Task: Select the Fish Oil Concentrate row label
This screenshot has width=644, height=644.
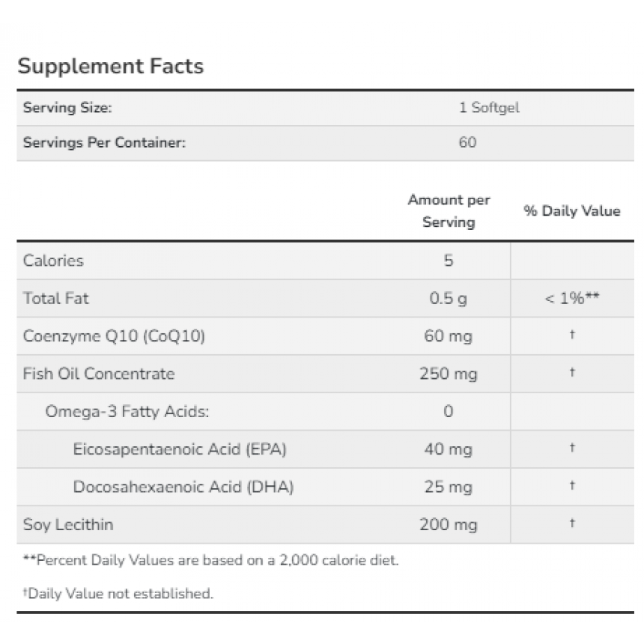Action: pos(99,374)
